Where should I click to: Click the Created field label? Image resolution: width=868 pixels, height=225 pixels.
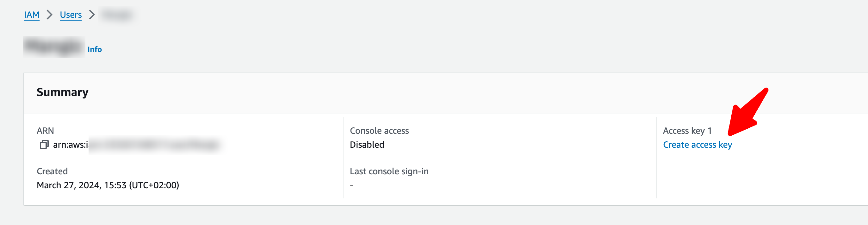(x=52, y=171)
